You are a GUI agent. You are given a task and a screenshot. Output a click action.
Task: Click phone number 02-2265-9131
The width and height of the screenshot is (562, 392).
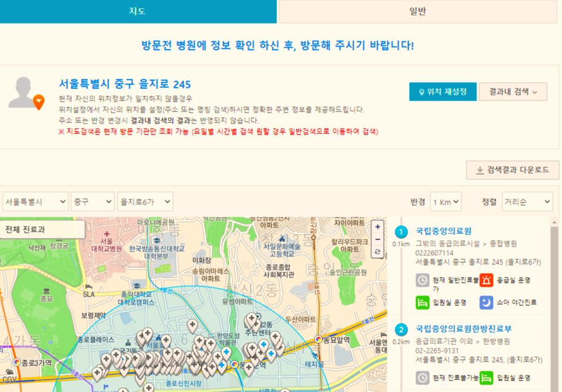click(x=437, y=351)
